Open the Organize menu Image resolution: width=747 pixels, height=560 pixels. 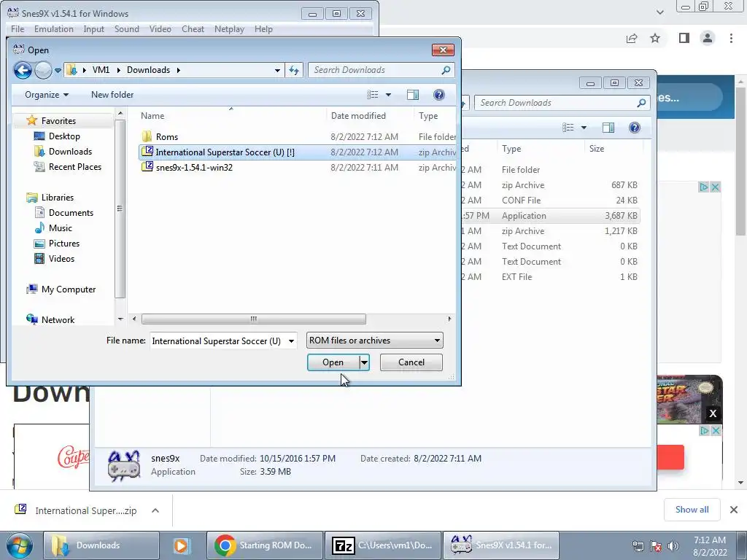coord(46,95)
